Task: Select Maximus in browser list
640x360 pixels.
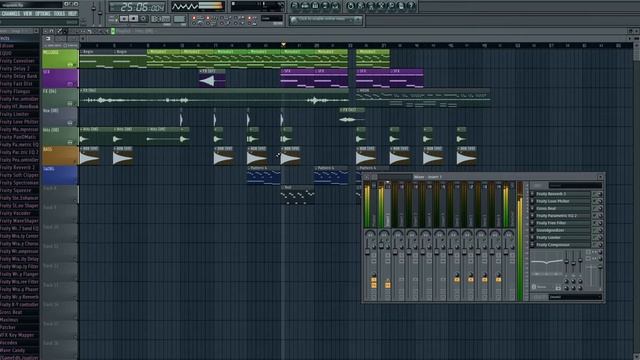Action: point(9,320)
